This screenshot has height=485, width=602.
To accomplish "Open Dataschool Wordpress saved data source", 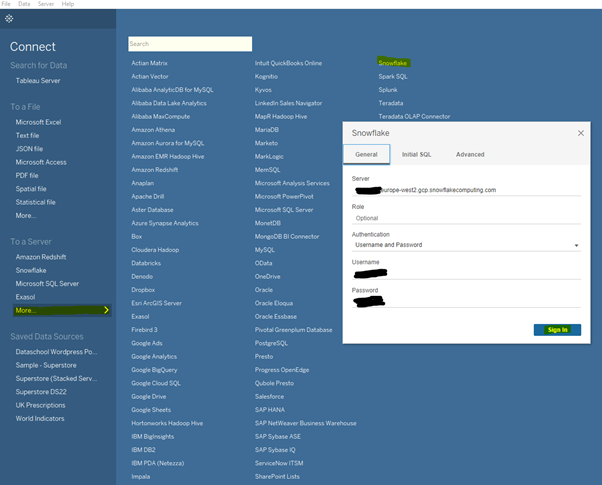I will (x=56, y=352).
